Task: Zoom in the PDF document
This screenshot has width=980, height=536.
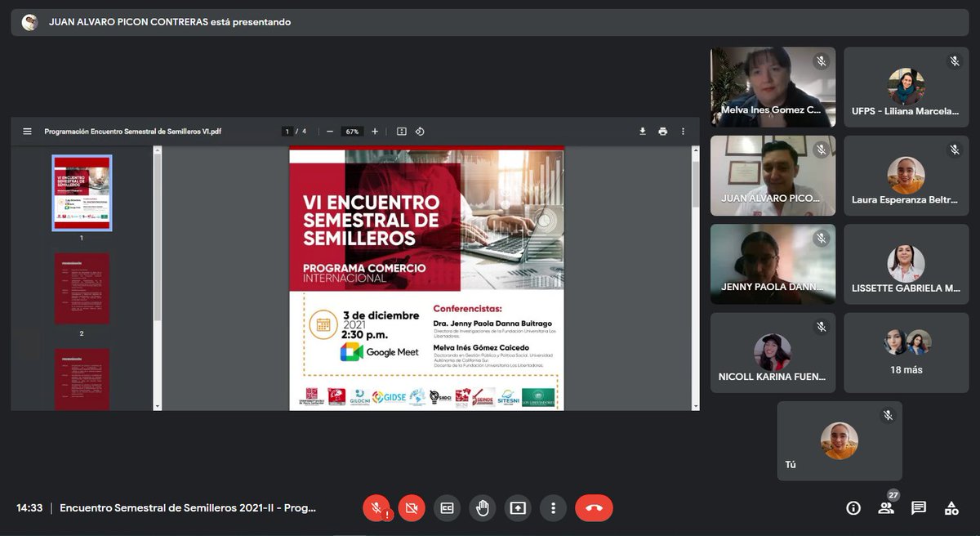Action: [x=375, y=131]
